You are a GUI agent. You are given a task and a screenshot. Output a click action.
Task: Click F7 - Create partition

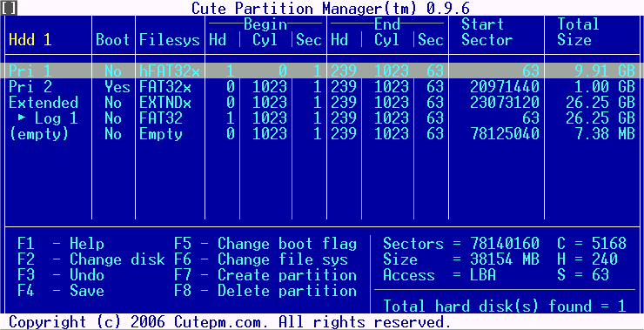point(265,275)
